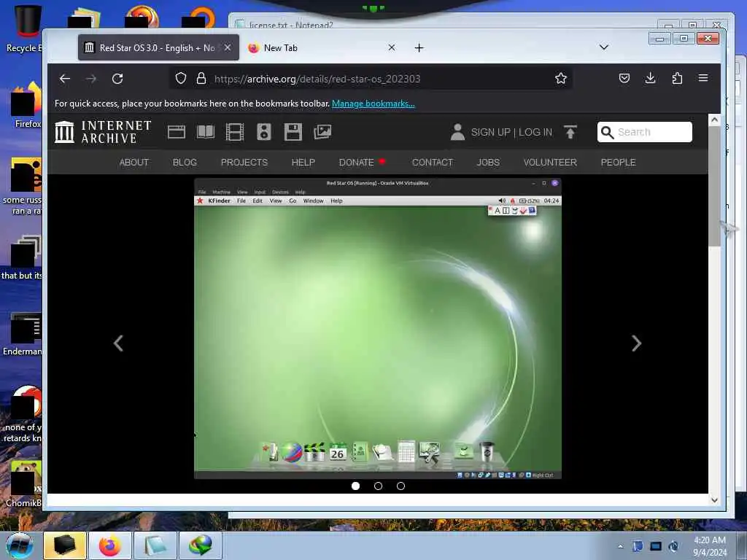
Task: Switch to New Tab tab
Action: [322, 47]
